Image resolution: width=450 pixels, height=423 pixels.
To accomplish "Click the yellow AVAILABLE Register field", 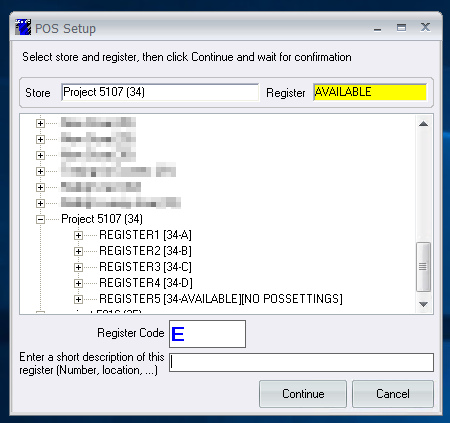I will (x=370, y=92).
